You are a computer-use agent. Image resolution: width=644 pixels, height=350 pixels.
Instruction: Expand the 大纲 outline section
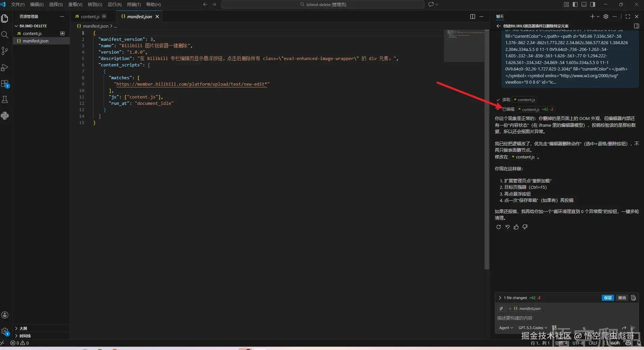pyautogui.click(x=23, y=328)
